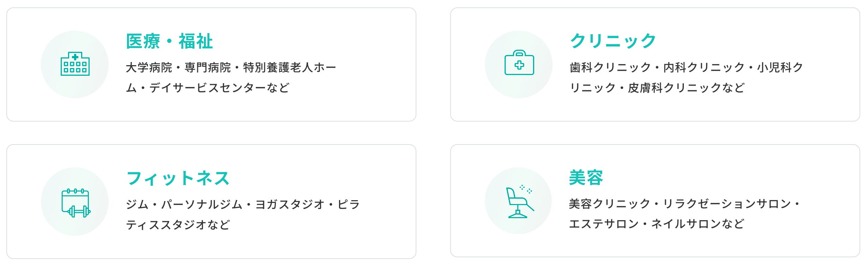
Task: Click the text line starting 歯科クリニック・内科クリニック
Action: (x=686, y=67)
